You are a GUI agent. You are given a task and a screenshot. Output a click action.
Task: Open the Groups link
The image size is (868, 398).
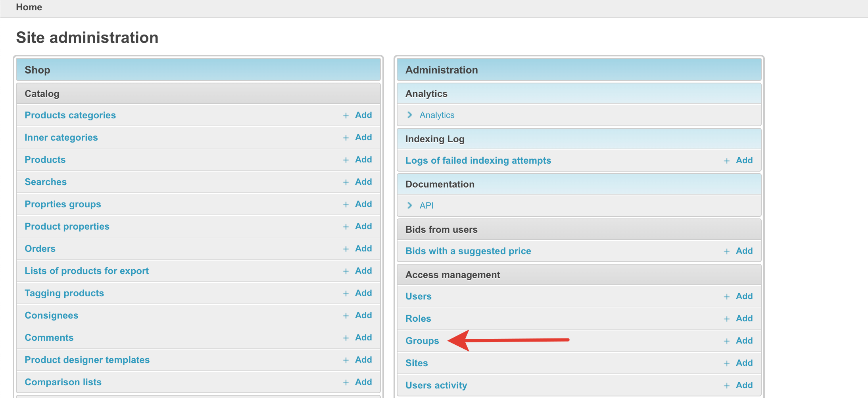pos(422,341)
